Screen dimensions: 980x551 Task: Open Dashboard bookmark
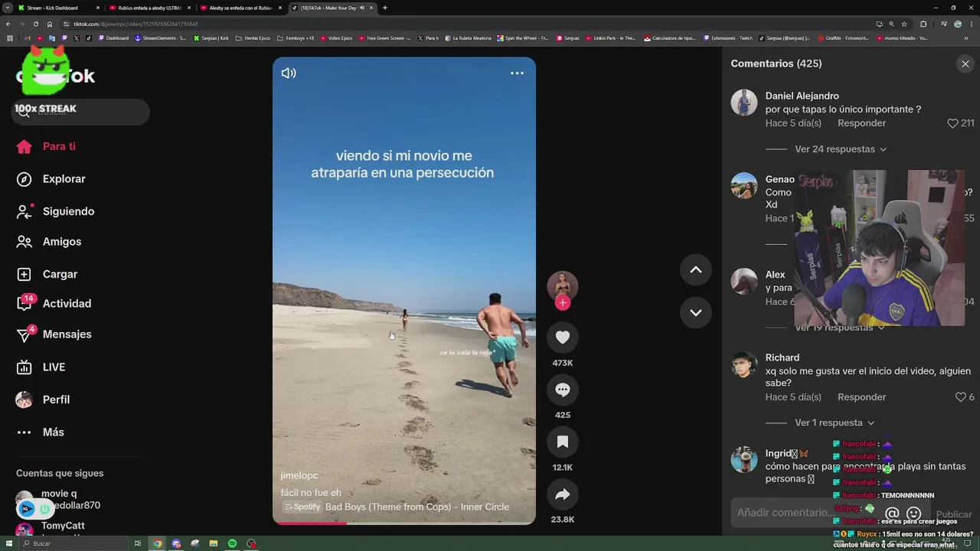[113, 38]
